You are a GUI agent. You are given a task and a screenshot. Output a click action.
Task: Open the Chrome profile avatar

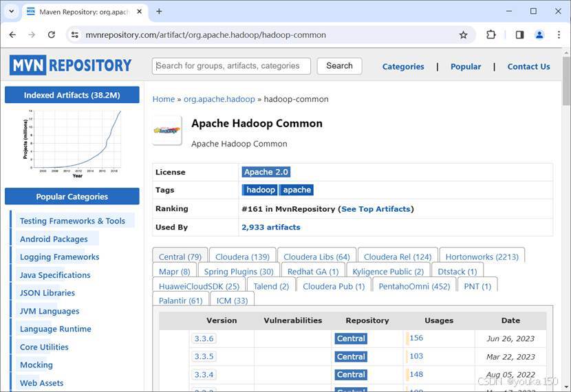[x=539, y=35]
